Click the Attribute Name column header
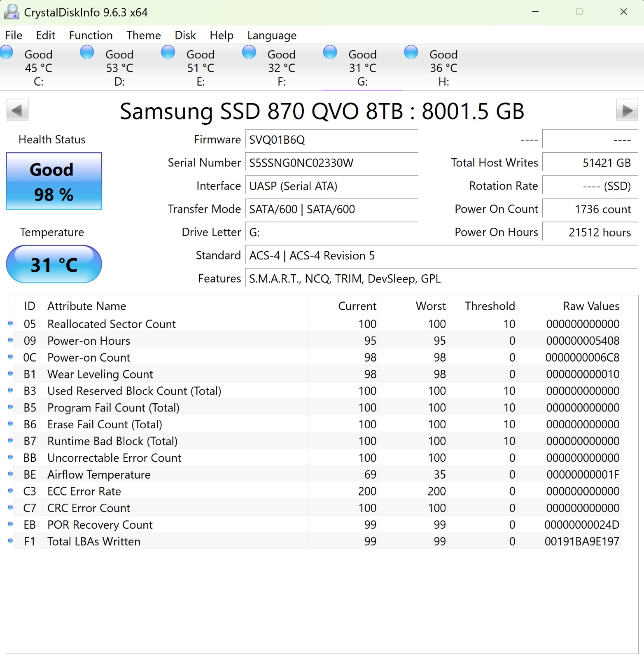644x659 pixels. [177, 306]
